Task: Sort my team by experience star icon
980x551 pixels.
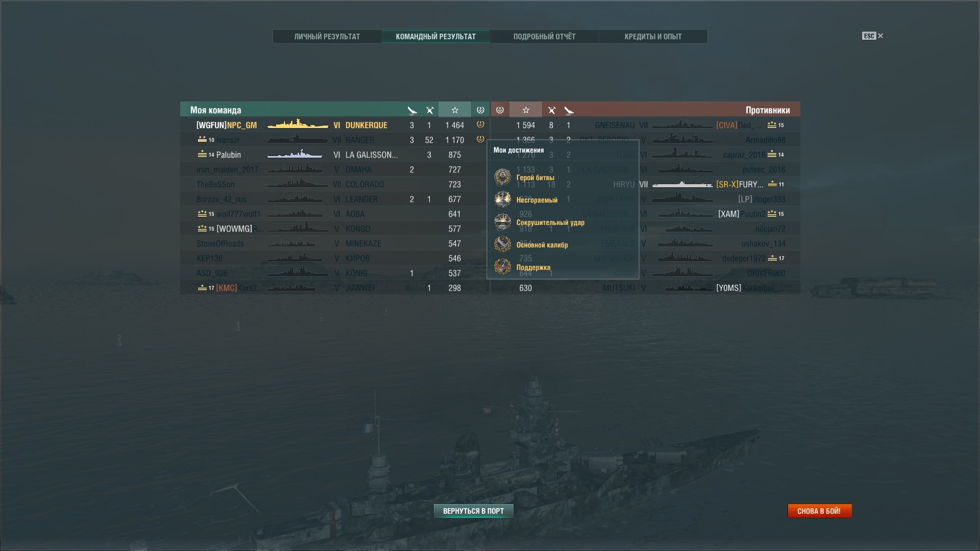Action: 455,110
